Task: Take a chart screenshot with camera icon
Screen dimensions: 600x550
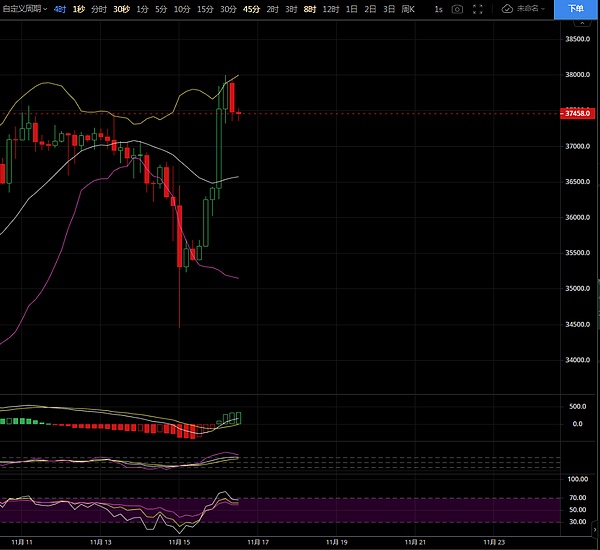Action: (x=457, y=9)
